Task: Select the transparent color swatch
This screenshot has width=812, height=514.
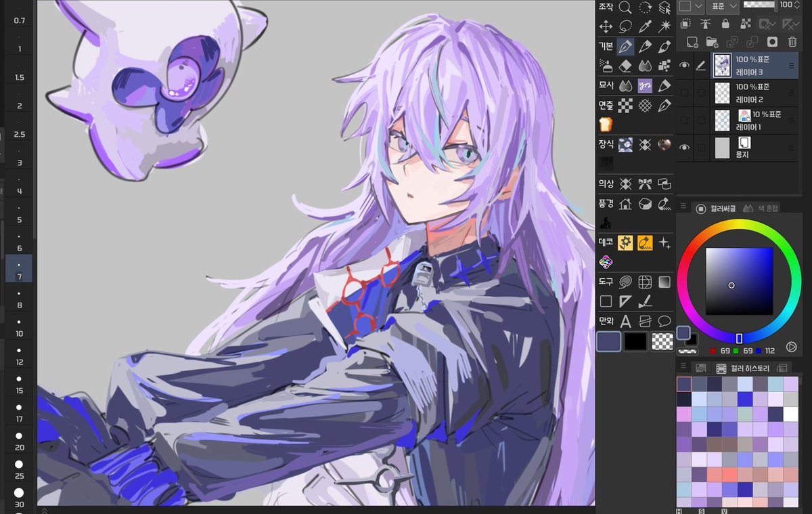Action: coord(662,341)
